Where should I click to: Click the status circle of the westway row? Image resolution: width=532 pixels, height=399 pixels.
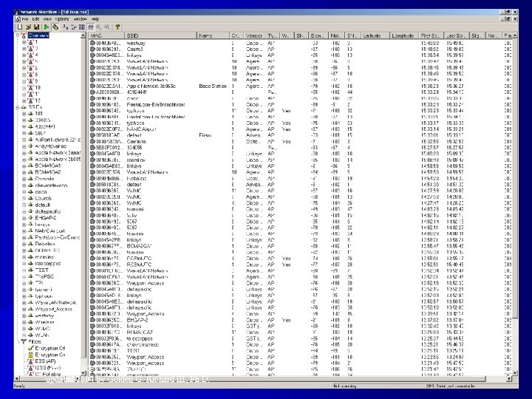[92, 43]
